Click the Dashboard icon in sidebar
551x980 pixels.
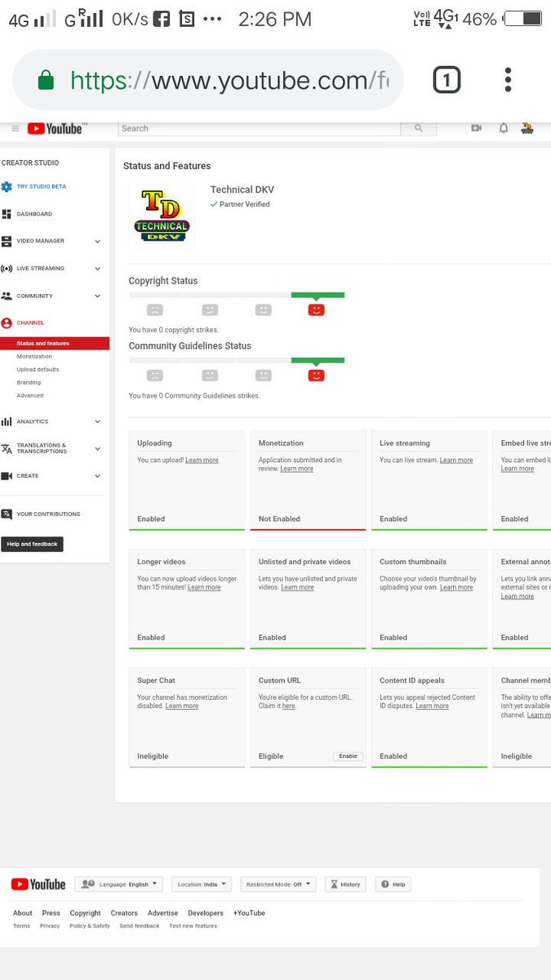[7, 214]
